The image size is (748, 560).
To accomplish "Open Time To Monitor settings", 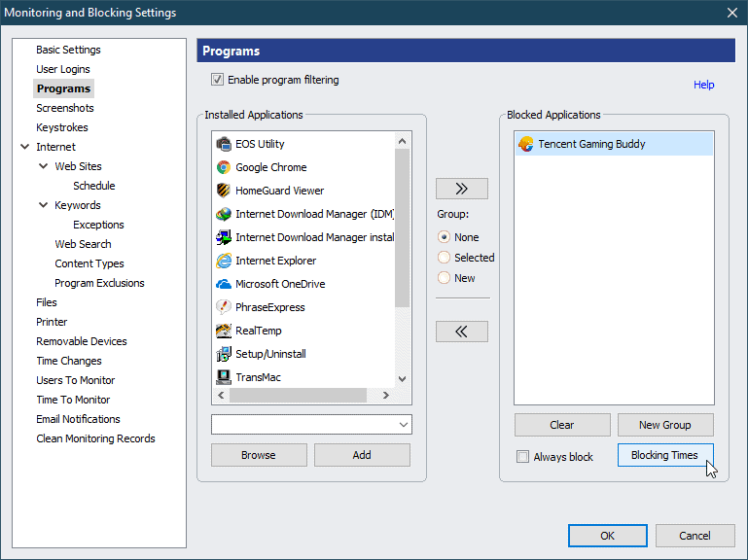I will tap(73, 400).
